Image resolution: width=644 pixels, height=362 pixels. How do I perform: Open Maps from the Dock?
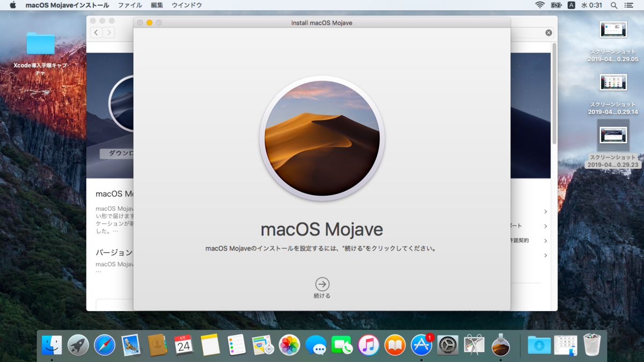tap(263, 345)
